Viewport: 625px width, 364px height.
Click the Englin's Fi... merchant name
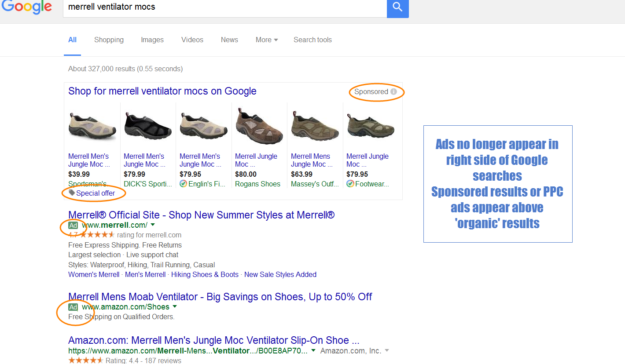point(208,184)
